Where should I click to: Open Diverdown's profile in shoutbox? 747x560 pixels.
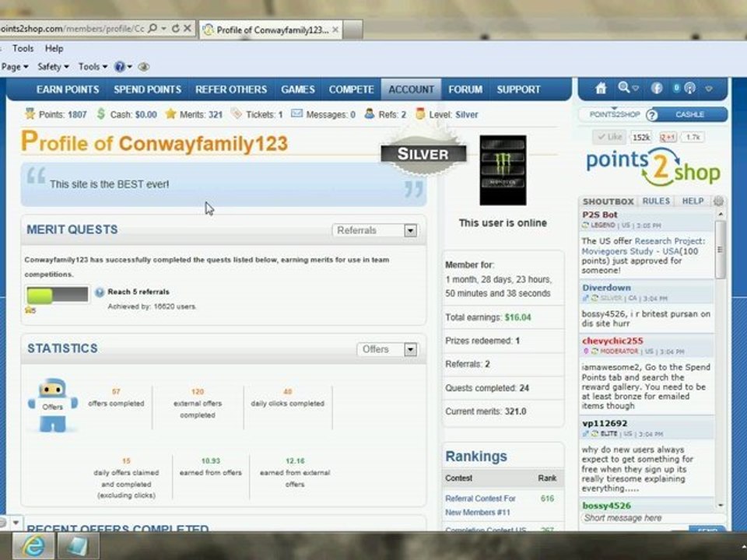pyautogui.click(x=606, y=288)
